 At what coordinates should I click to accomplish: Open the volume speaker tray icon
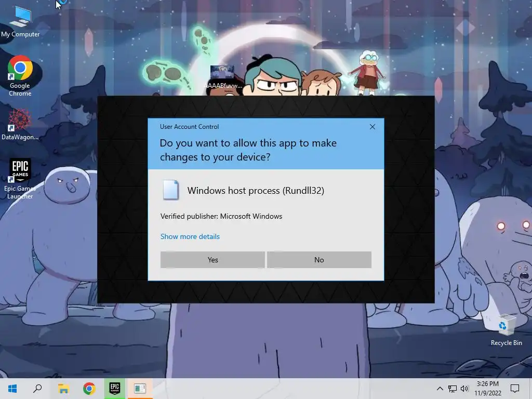(464, 389)
